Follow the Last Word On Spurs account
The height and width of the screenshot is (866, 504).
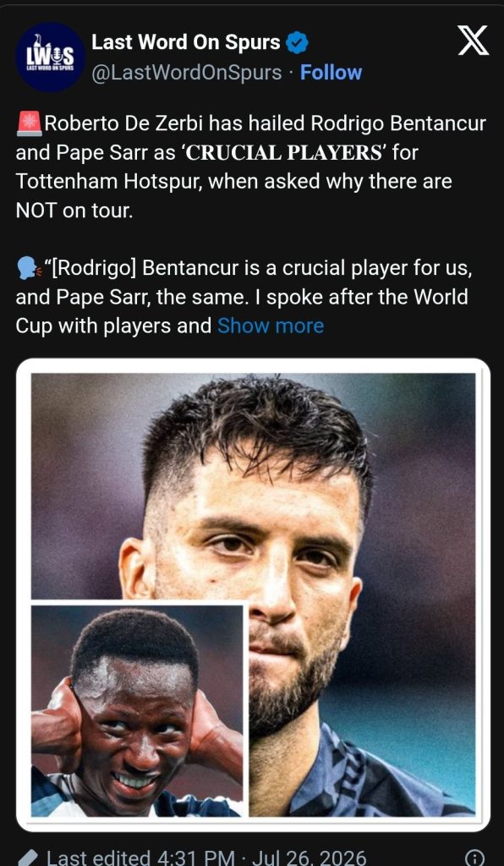click(x=331, y=73)
